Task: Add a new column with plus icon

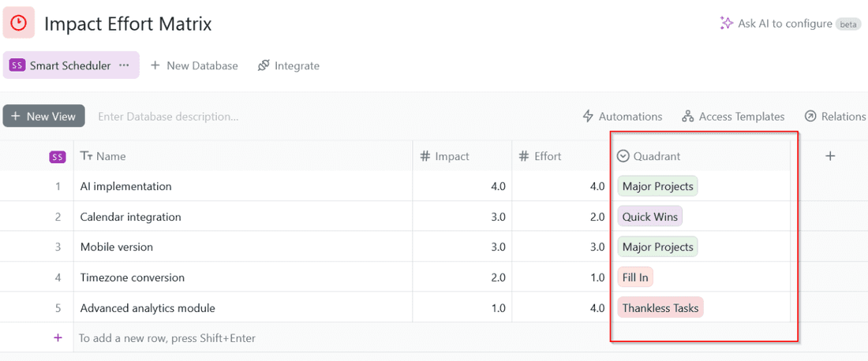Action: click(830, 156)
